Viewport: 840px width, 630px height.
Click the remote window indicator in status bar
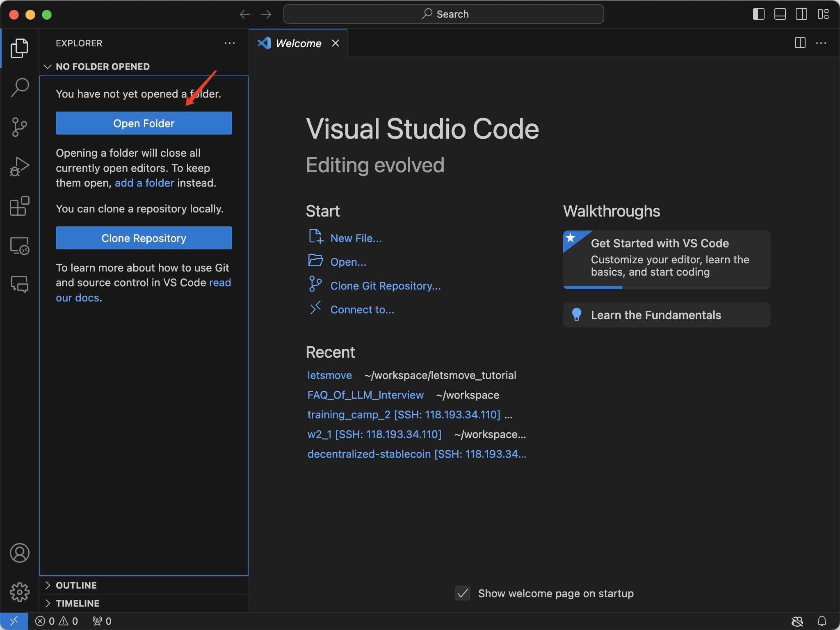pos(14,621)
